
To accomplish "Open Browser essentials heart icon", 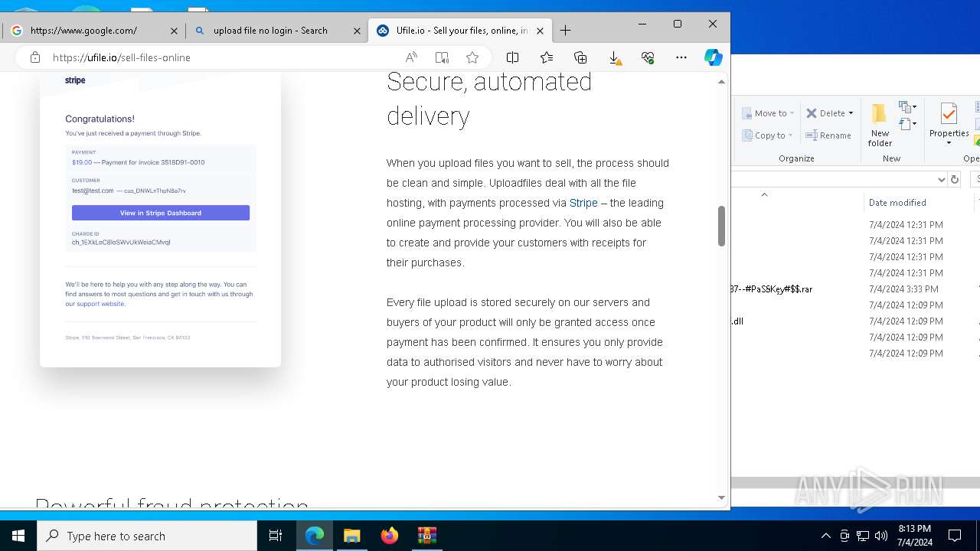I will click(x=648, y=57).
